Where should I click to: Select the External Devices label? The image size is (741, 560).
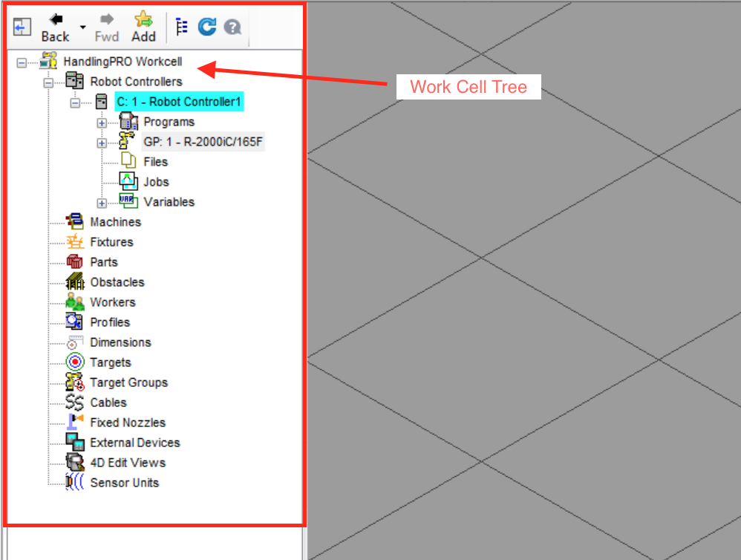tap(135, 443)
